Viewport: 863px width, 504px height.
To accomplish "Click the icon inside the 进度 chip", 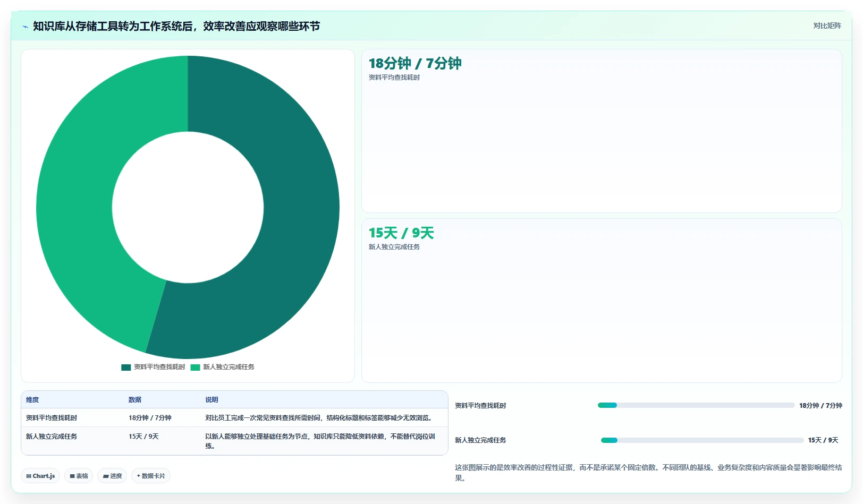I will pyautogui.click(x=106, y=476).
